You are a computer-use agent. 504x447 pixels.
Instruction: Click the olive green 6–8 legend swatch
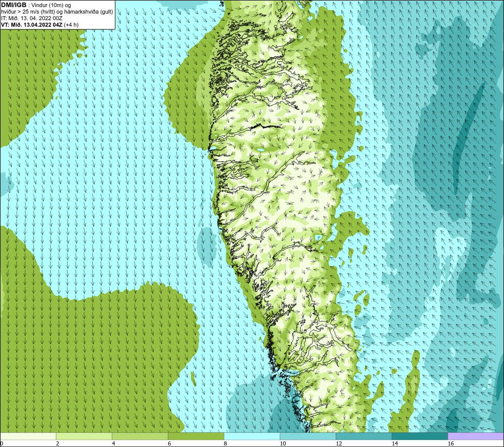click(196, 436)
